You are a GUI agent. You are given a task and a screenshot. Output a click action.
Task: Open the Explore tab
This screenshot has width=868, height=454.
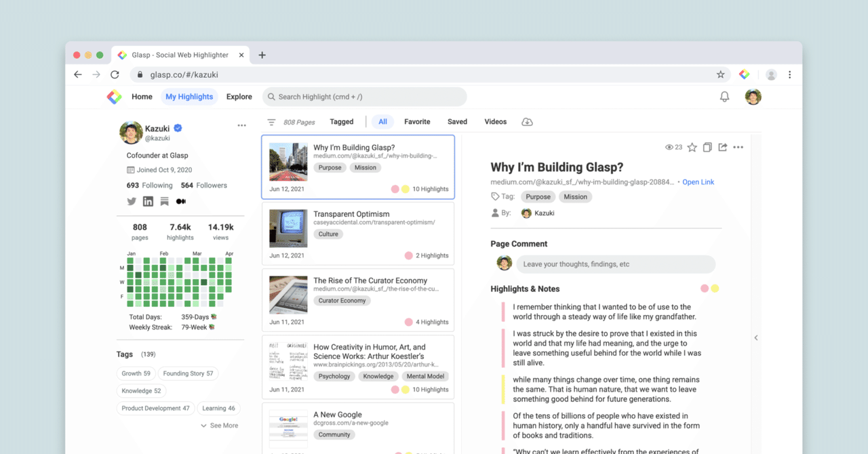click(239, 97)
